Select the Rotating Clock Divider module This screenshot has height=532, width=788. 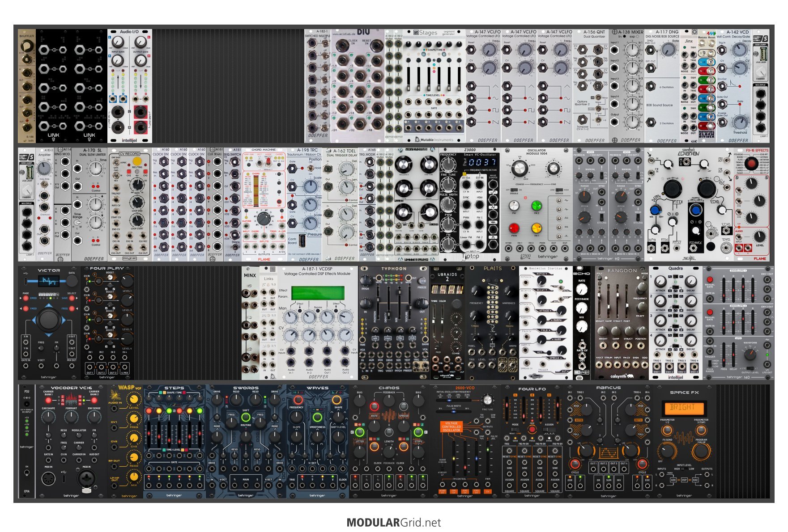tap(707, 86)
